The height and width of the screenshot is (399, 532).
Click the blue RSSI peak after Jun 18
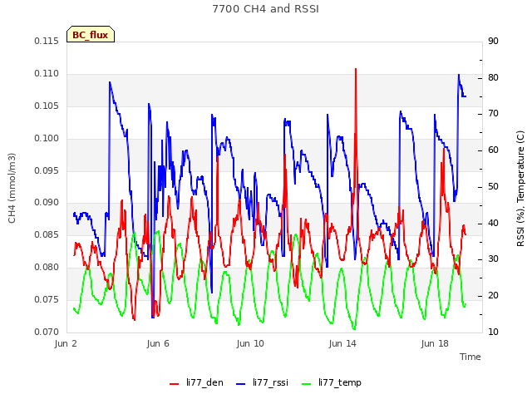[459, 76]
